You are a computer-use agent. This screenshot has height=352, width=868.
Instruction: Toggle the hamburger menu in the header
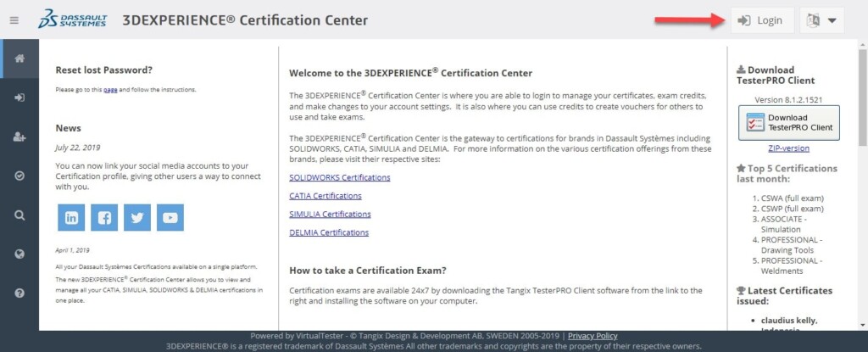(x=14, y=20)
